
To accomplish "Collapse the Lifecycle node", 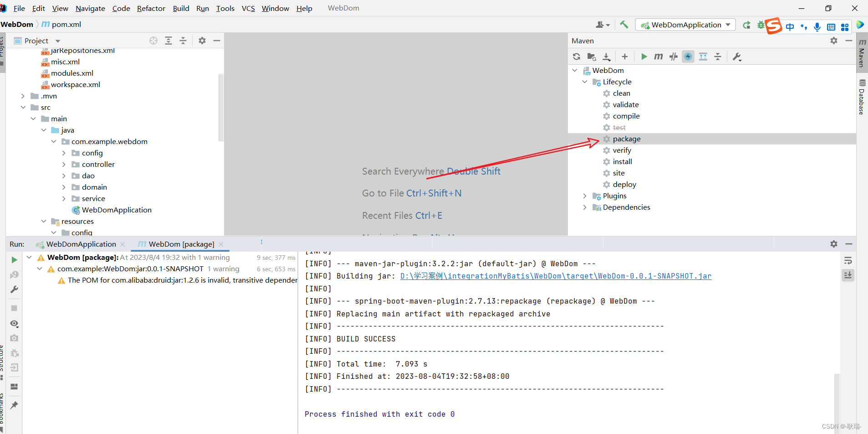I will pos(585,82).
